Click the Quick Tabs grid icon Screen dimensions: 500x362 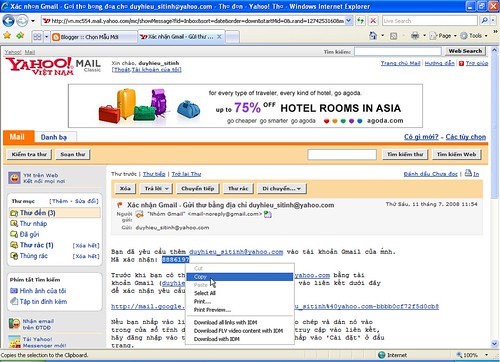[x=37, y=36]
